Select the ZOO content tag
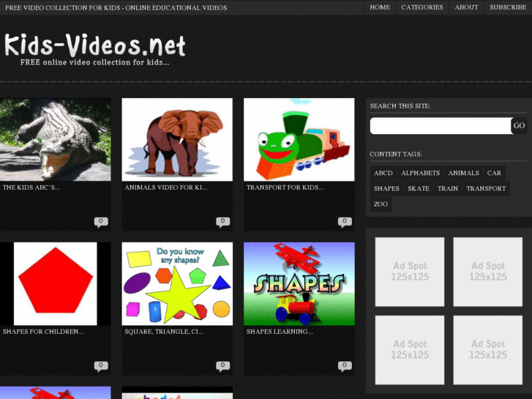 (381, 204)
